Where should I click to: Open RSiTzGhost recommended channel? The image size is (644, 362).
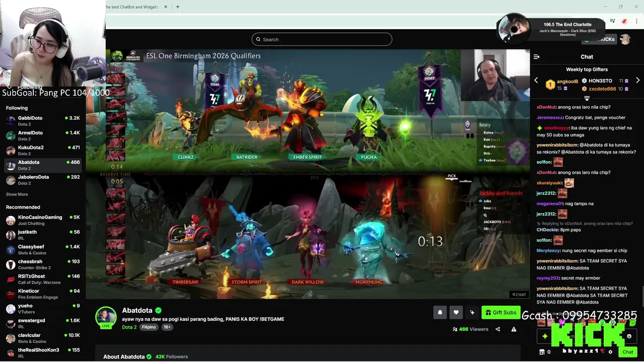click(43, 279)
